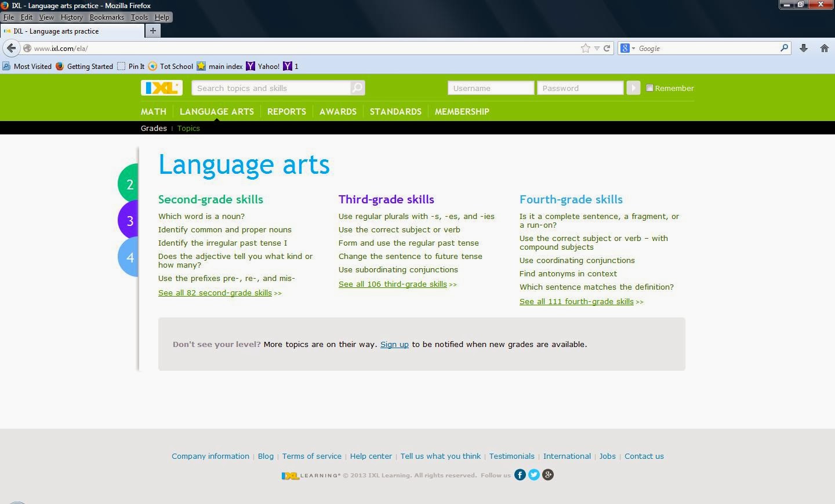Open IXL Twitter page icon

coord(534,475)
